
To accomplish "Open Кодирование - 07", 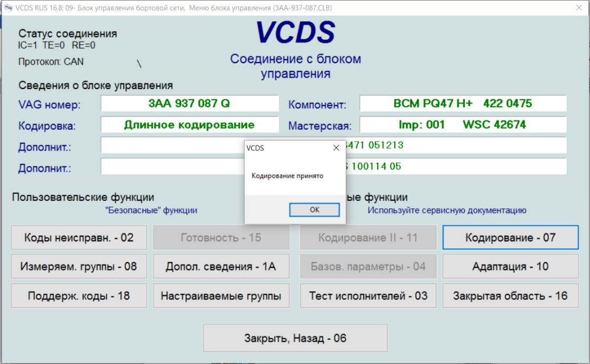I will pyautogui.click(x=510, y=237).
